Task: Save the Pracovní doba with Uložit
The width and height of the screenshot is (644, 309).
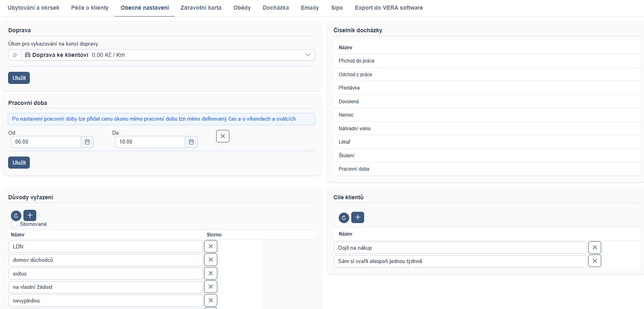Action: click(x=19, y=163)
